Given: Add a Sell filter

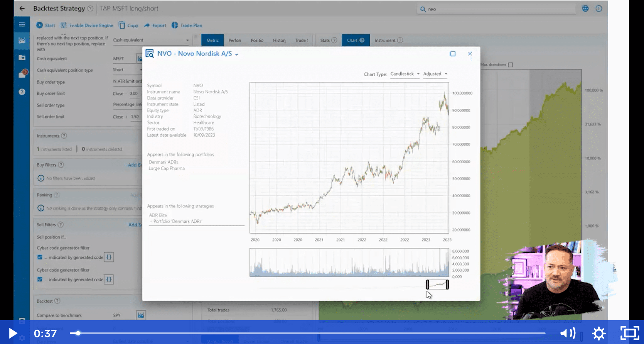Looking at the screenshot, I should 135,225.
